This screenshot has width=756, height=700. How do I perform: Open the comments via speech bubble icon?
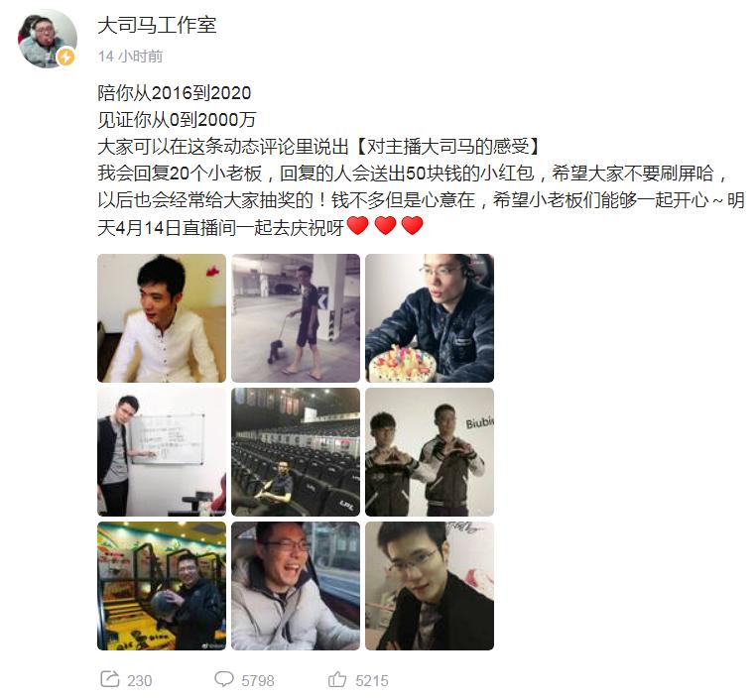coord(223,679)
